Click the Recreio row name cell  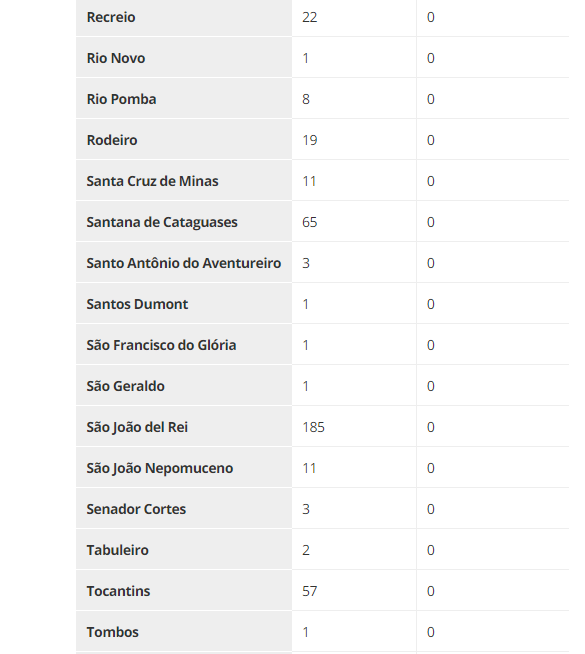pyautogui.click(x=184, y=18)
